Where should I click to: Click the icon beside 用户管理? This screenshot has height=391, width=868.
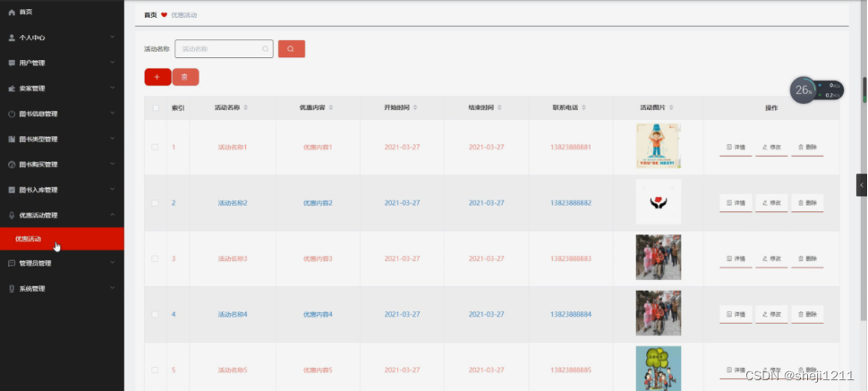pyautogui.click(x=12, y=64)
